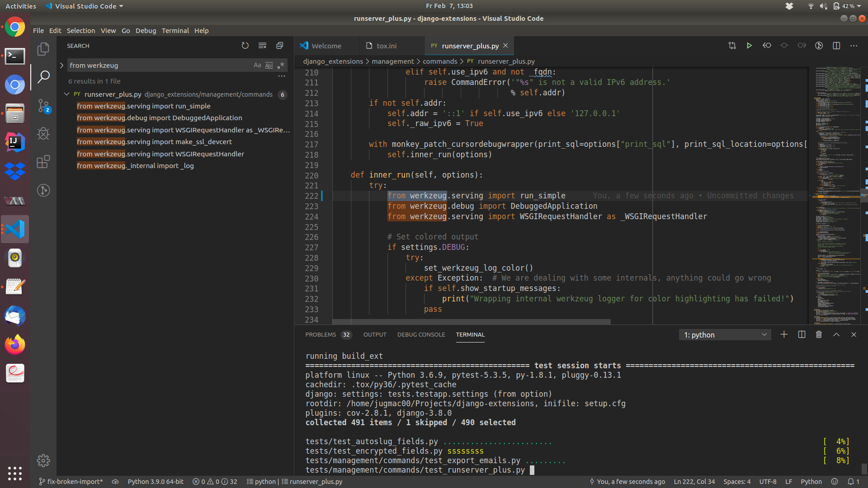868x488 pixels.
Task: Clear the search results
Action: click(x=262, y=46)
